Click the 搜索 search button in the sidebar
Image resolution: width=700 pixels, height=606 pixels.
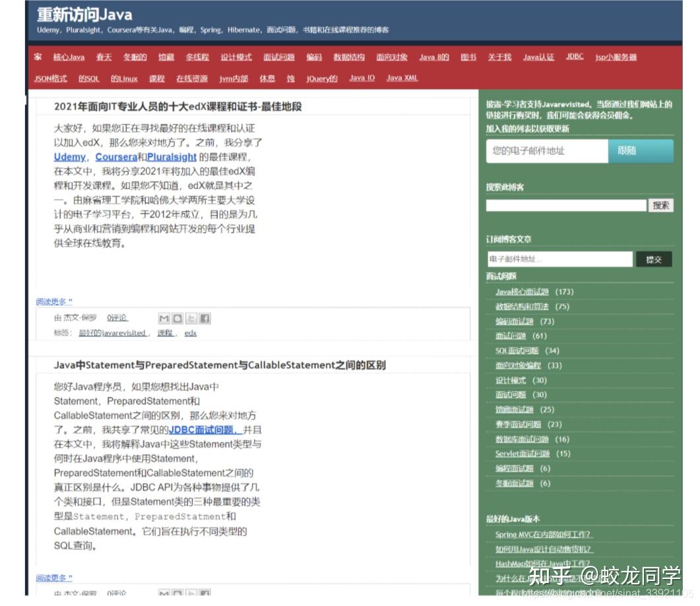pyautogui.click(x=661, y=205)
